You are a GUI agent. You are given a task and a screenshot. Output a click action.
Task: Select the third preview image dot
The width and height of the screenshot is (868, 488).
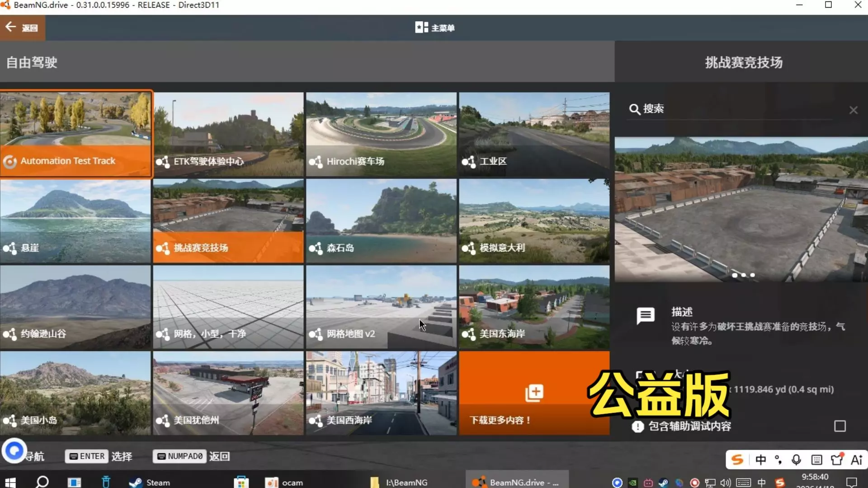coord(753,275)
